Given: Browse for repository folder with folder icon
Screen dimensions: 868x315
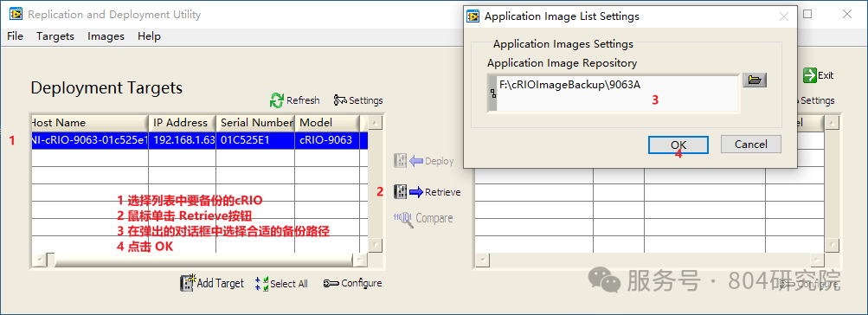Looking at the screenshot, I should pos(755,80).
